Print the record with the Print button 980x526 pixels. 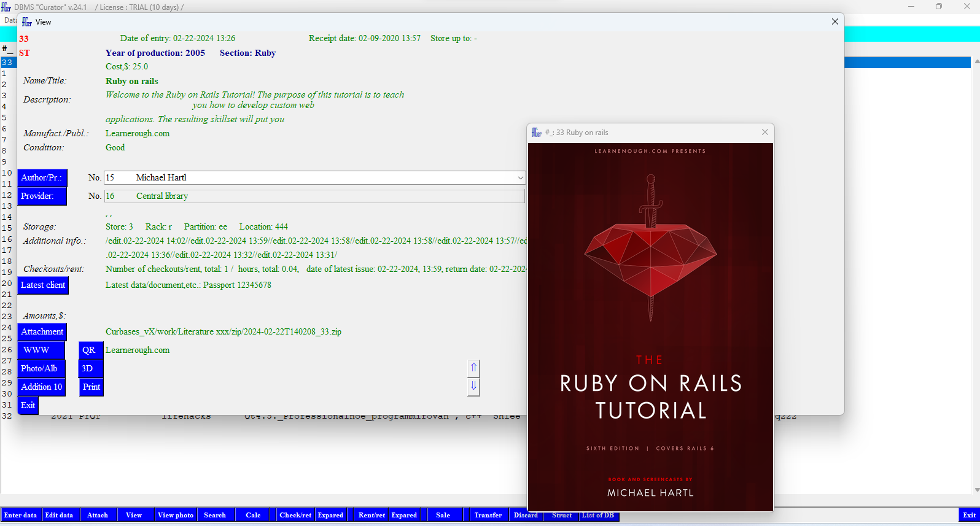click(91, 387)
